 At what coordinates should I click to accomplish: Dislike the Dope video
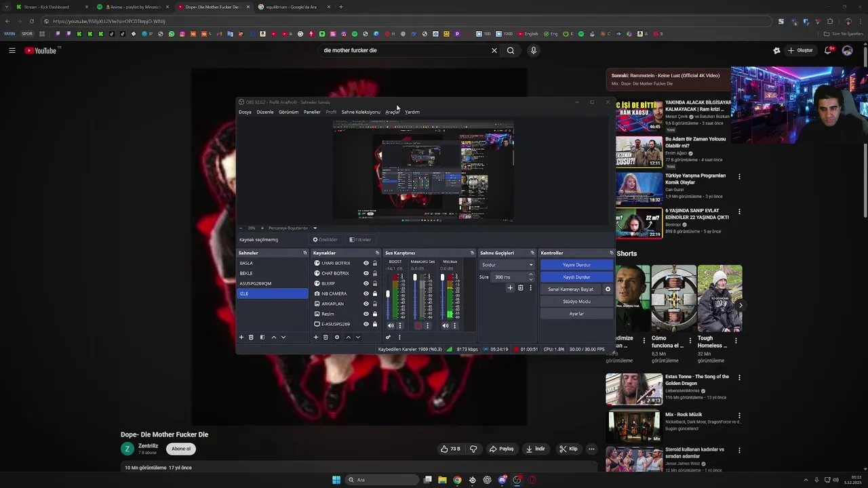[x=473, y=449]
